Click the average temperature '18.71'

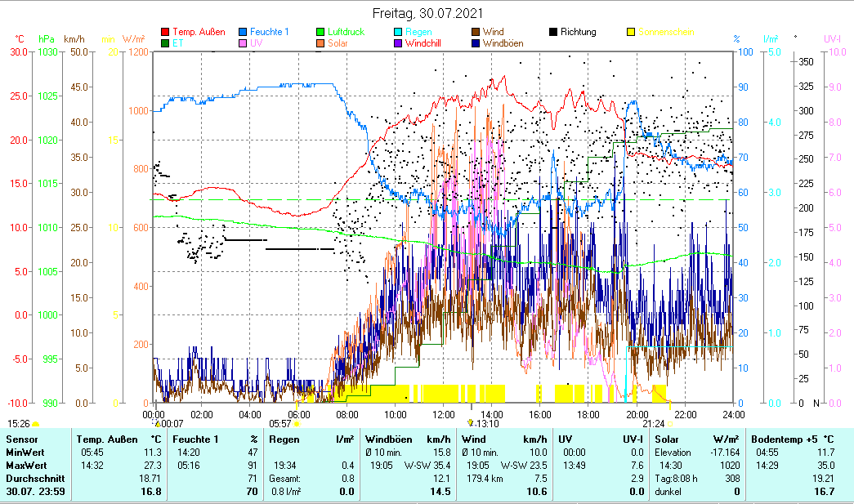coord(150,479)
